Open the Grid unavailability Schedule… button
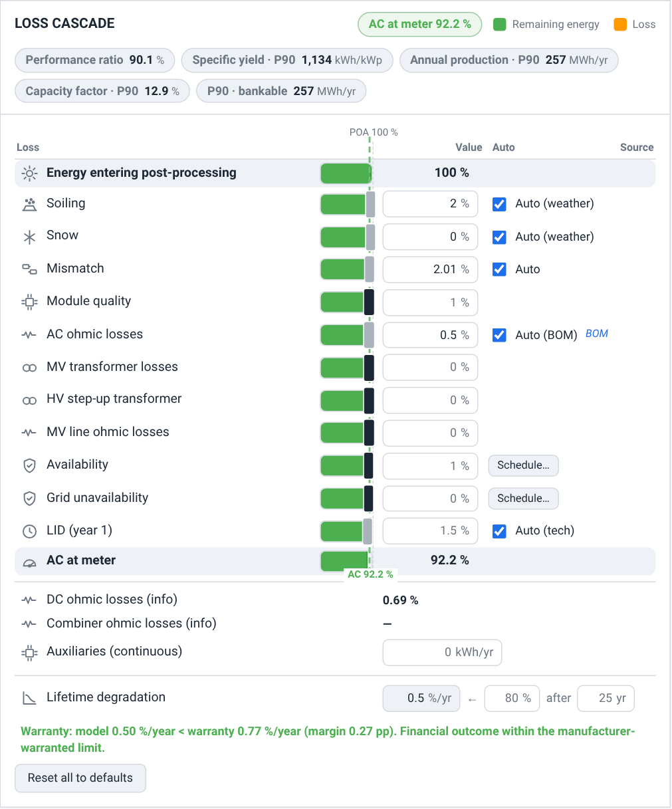672x809 pixels. tap(524, 499)
